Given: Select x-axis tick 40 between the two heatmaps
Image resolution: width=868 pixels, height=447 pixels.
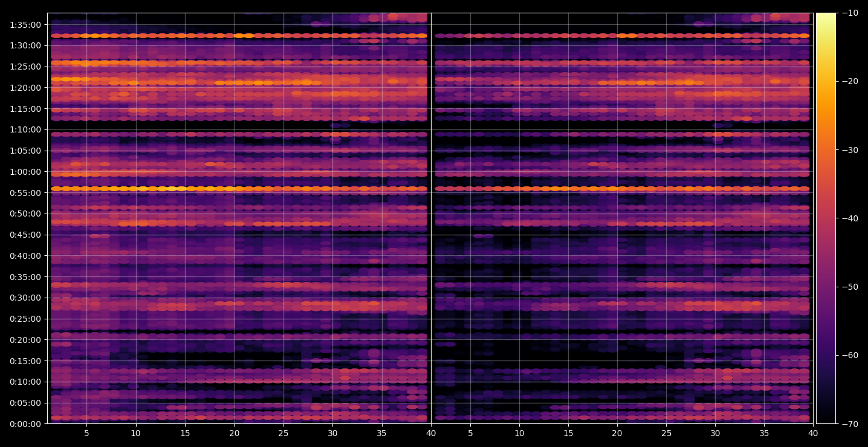Looking at the screenshot, I should [x=431, y=434].
